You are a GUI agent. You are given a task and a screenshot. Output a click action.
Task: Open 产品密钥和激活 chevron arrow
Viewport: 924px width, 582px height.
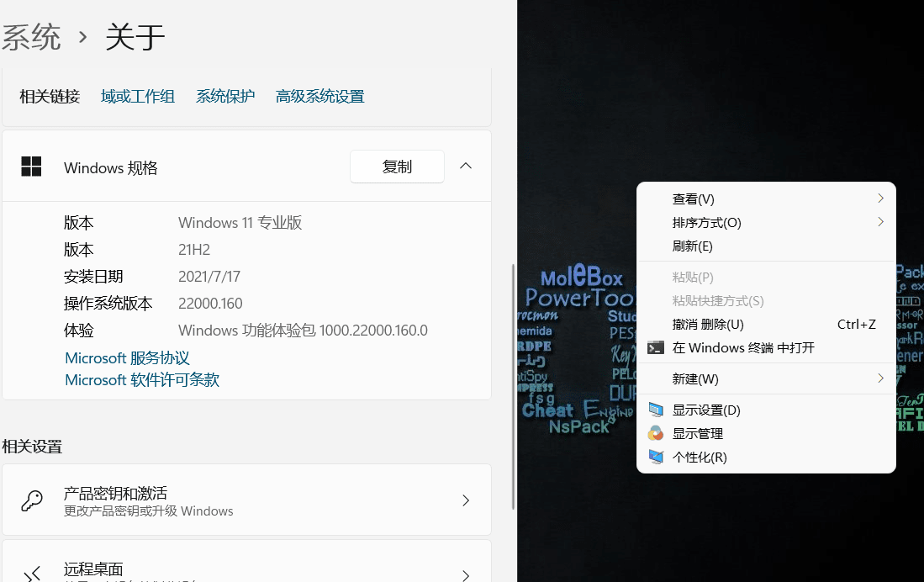[466, 500]
